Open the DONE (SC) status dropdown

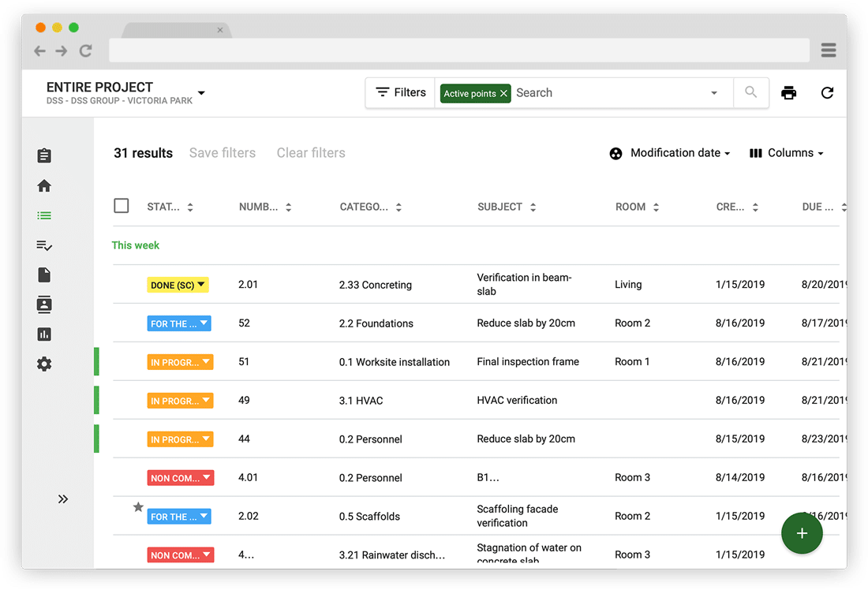click(178, 285)
